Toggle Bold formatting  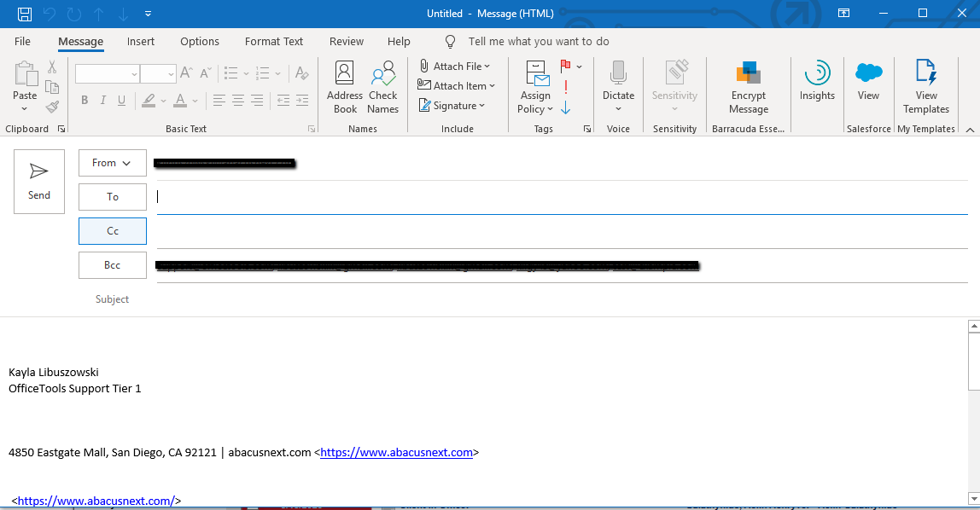(x=85, y=100)
